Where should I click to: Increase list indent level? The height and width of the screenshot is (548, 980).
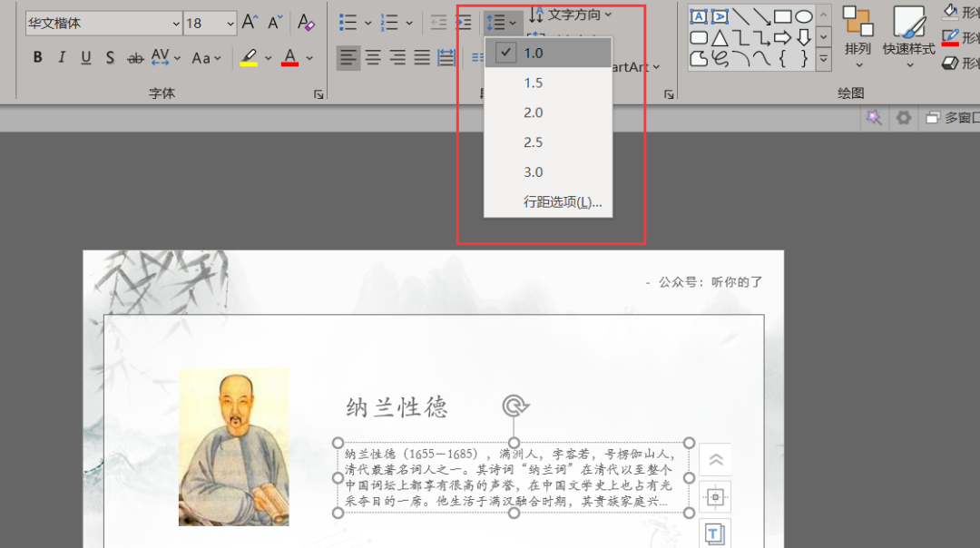point(463,23)
